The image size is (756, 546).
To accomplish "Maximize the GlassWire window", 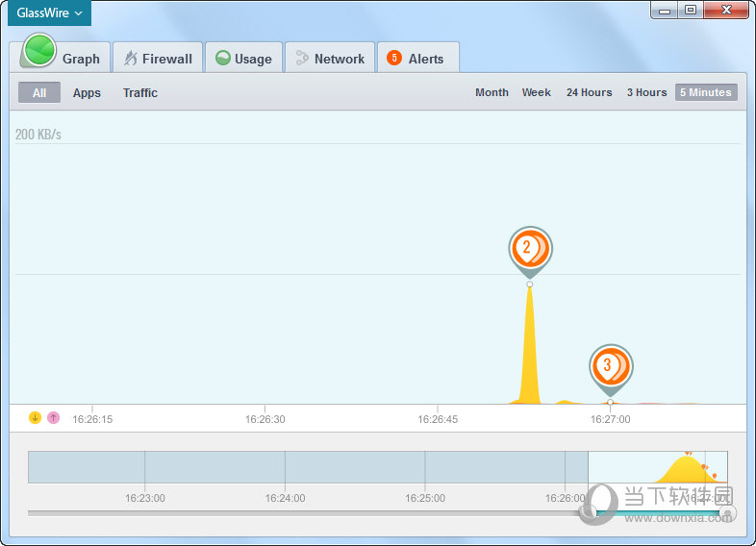I will tap(691, 11).
